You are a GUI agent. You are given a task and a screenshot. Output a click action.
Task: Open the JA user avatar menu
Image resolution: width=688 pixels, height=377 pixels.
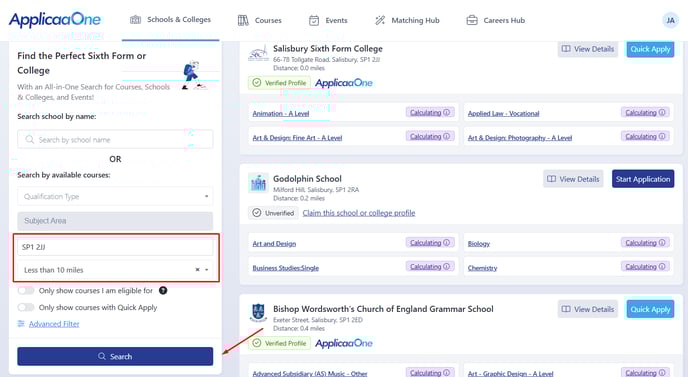(x=670, y=20)
